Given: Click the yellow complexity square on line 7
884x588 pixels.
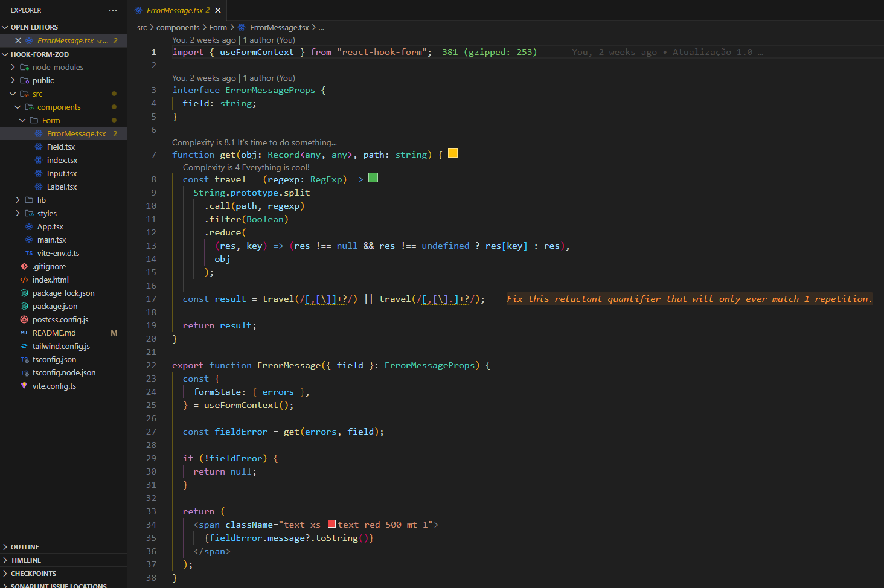Looking at the screenshot, I should 453,153.
